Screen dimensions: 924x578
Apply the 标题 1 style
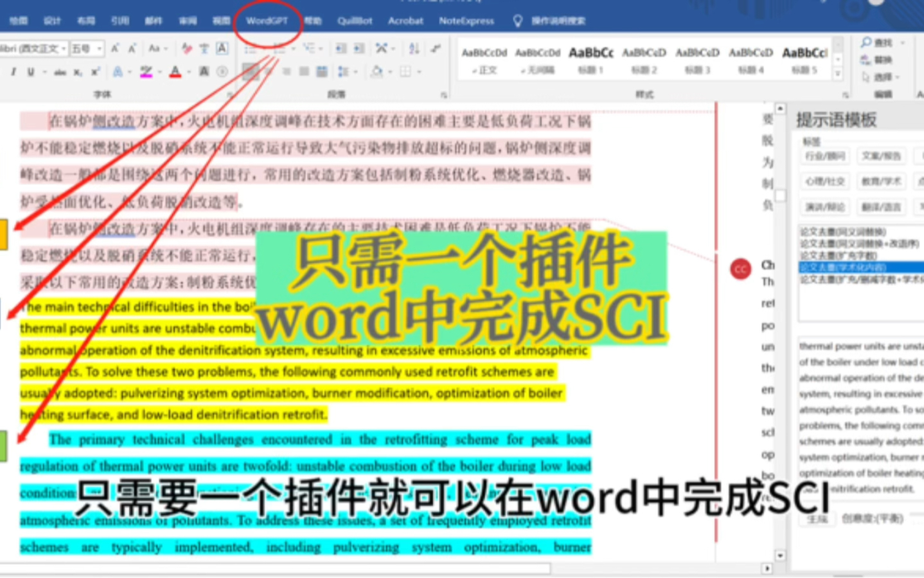pyautogui.click(x=591, y=60)
